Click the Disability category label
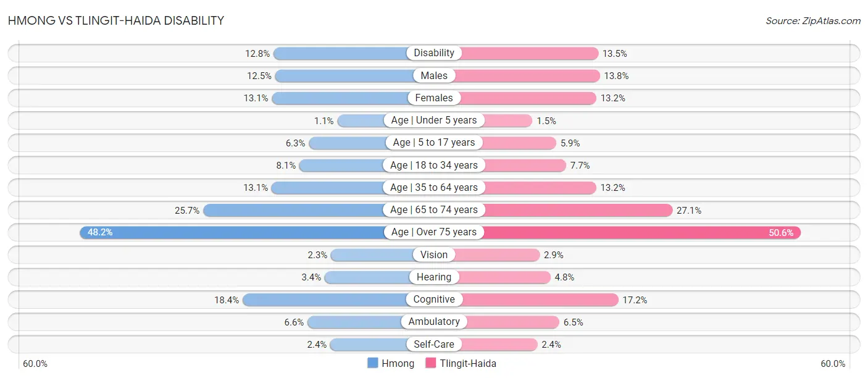This screenshot has height=378, width=868. [434, 53]
